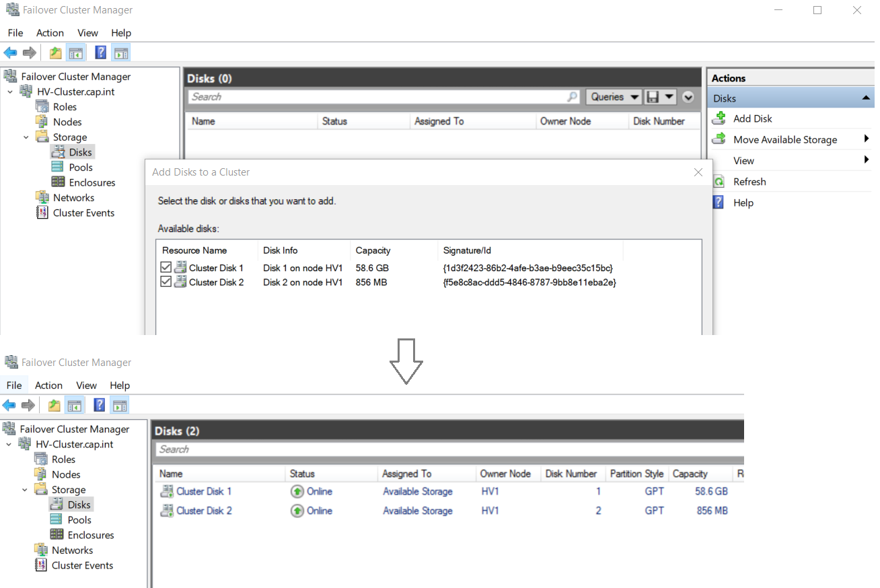880x588 pixels.
Task: Click the search magnifier icon in Disks (0) pane
Action: coord(572,97)
